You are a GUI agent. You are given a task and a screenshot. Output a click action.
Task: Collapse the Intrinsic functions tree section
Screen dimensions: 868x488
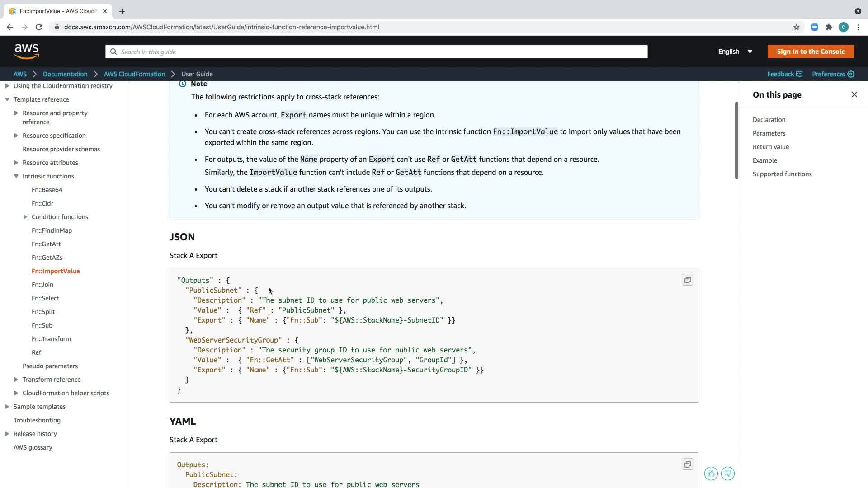16,176
